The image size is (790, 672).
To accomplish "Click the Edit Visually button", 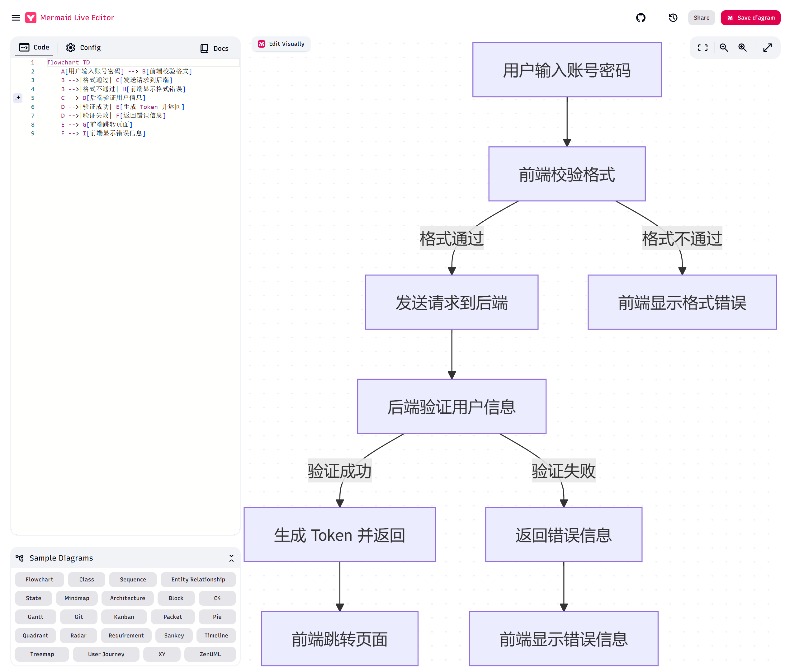I will (x=281, y=44).
